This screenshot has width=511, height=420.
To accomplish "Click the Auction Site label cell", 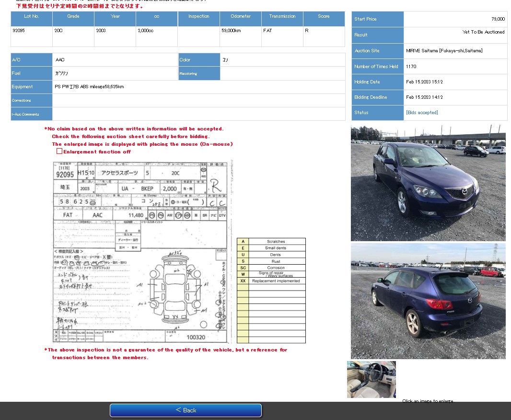I will coord(377,51).
